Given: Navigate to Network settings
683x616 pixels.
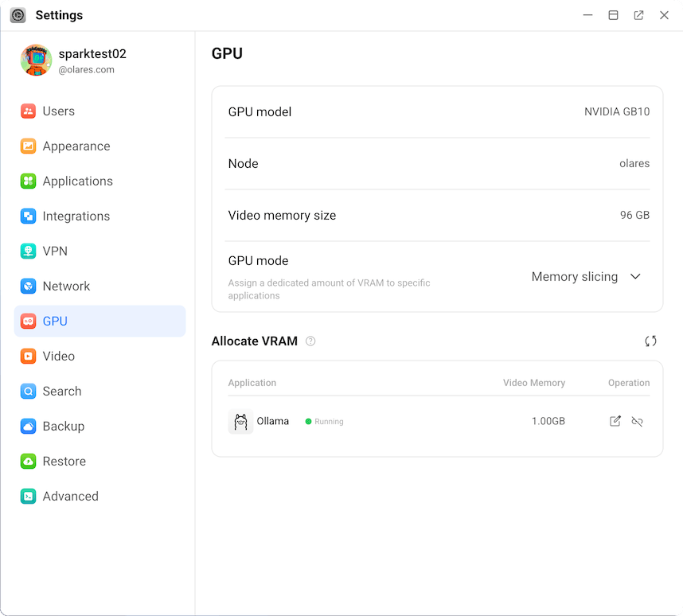Looking at the screenshot, I should click(x=66, y=287).
